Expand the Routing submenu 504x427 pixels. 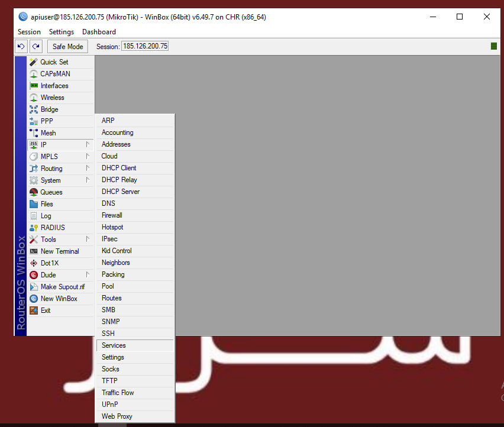pyautogui.click(x=88, y=169)
